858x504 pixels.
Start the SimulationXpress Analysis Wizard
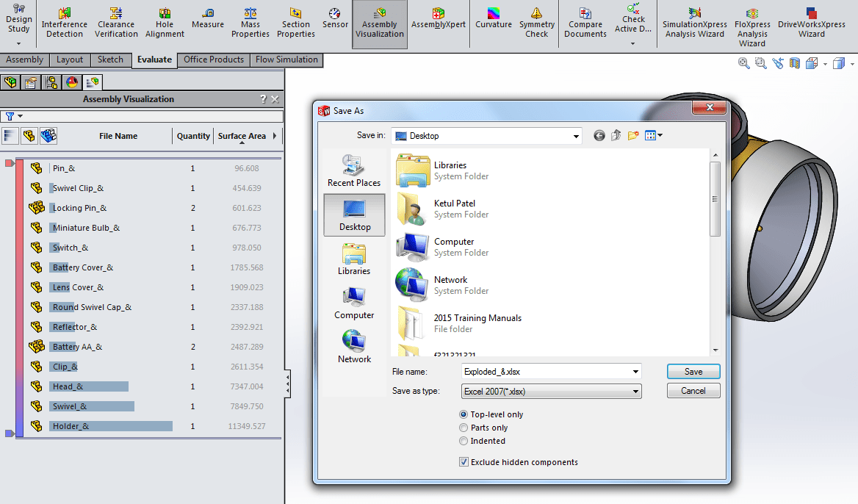point(694,23)
